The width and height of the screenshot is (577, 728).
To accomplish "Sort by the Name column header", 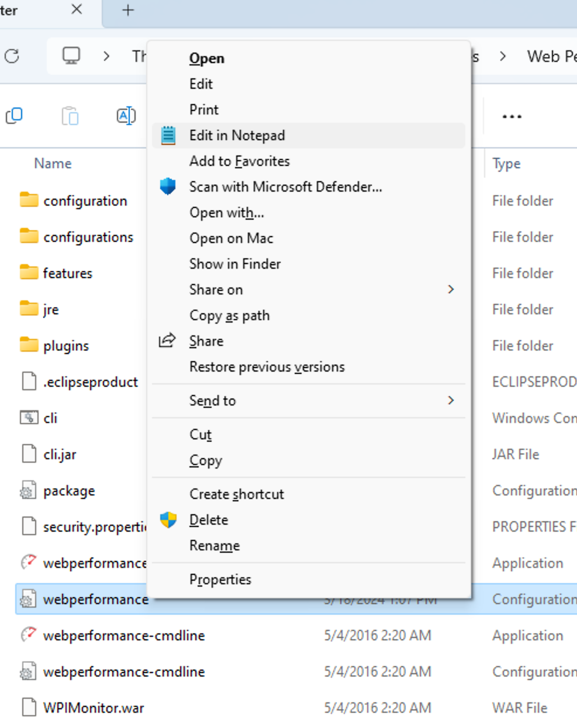I will (x=53, y=164).
